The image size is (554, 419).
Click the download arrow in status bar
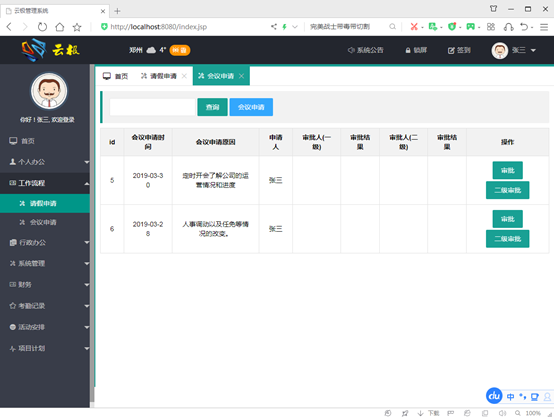pyautogui.click(x=420, y=413)
